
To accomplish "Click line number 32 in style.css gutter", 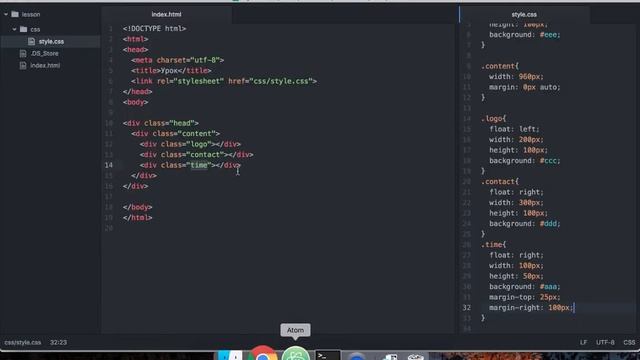I will click(467, 308).
